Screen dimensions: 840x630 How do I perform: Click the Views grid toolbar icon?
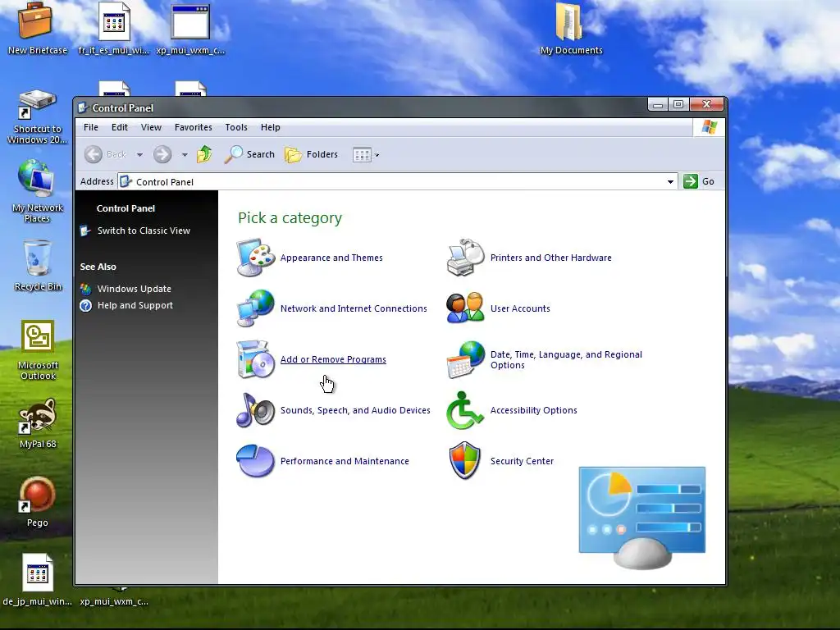pos(362,155)
